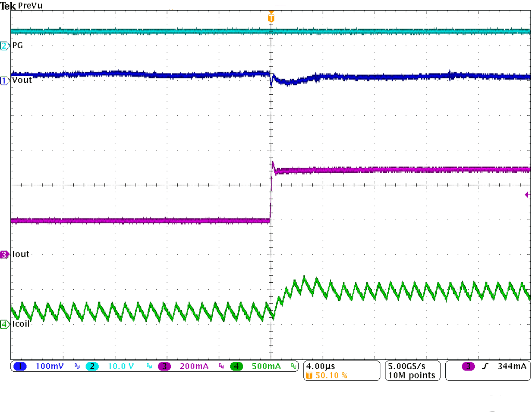Viewport: 532px width, 413px height.
Task: Toggle bandwidth limit on channel 2
Action: tap(149, 367)
